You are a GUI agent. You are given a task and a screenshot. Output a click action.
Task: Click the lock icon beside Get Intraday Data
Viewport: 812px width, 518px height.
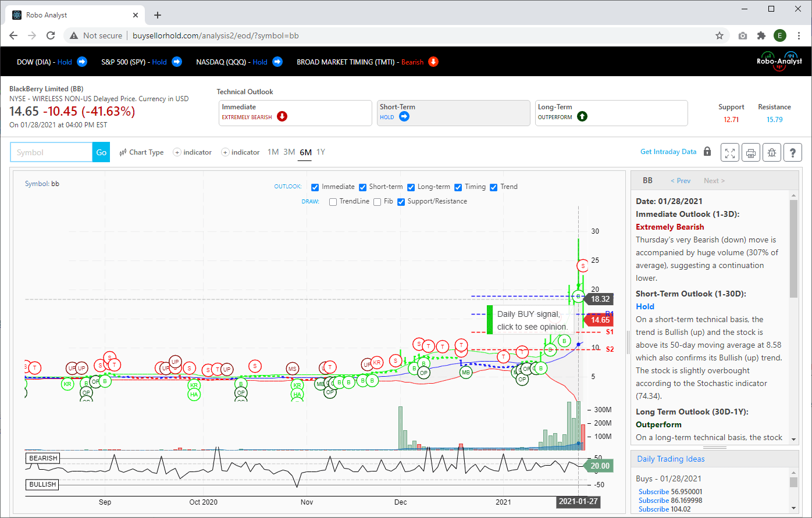[707, 152]
